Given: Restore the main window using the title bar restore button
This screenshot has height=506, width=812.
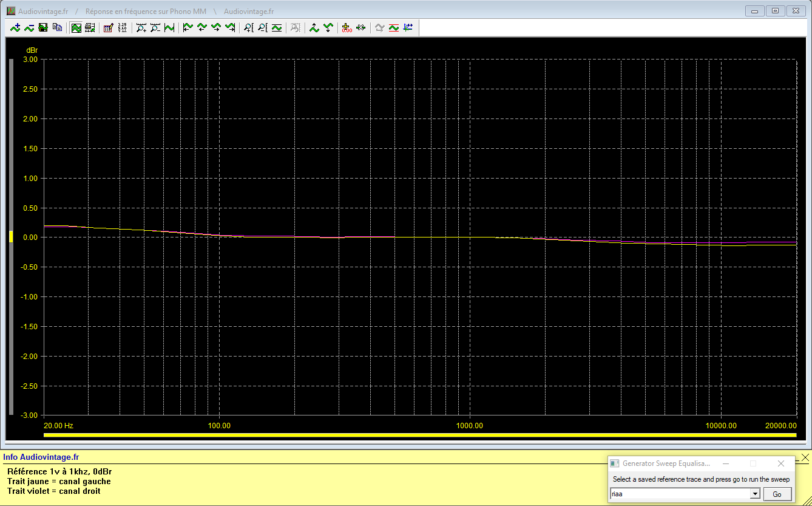Looking at the screenshot, I should (x=775, y=11).
